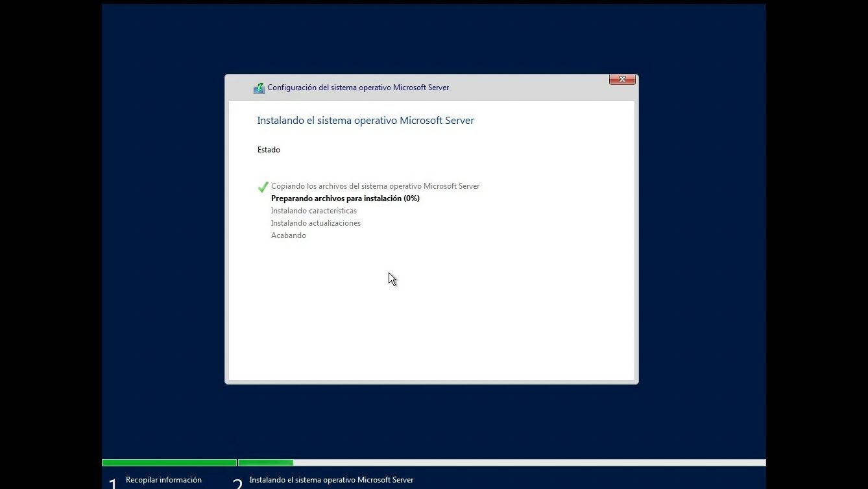
Task: Click the 'Instalando actualizaciones' status line
Action: 315,223
